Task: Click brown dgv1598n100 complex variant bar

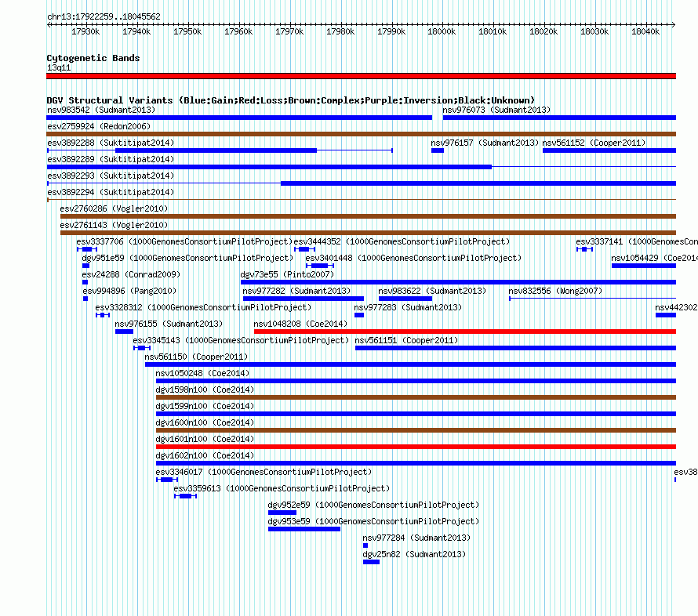Action: tap(416, 397)
